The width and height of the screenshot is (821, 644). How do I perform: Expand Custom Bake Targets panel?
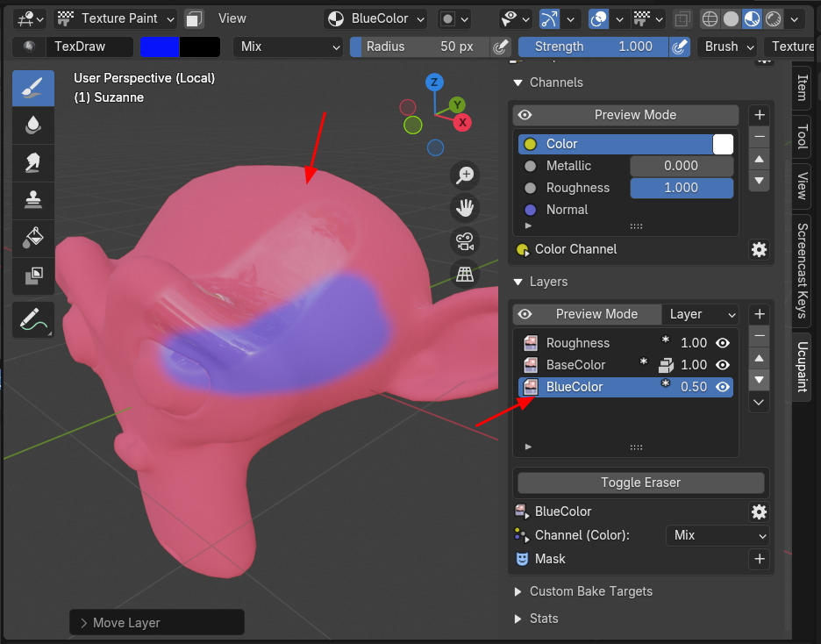pos(518,591)
